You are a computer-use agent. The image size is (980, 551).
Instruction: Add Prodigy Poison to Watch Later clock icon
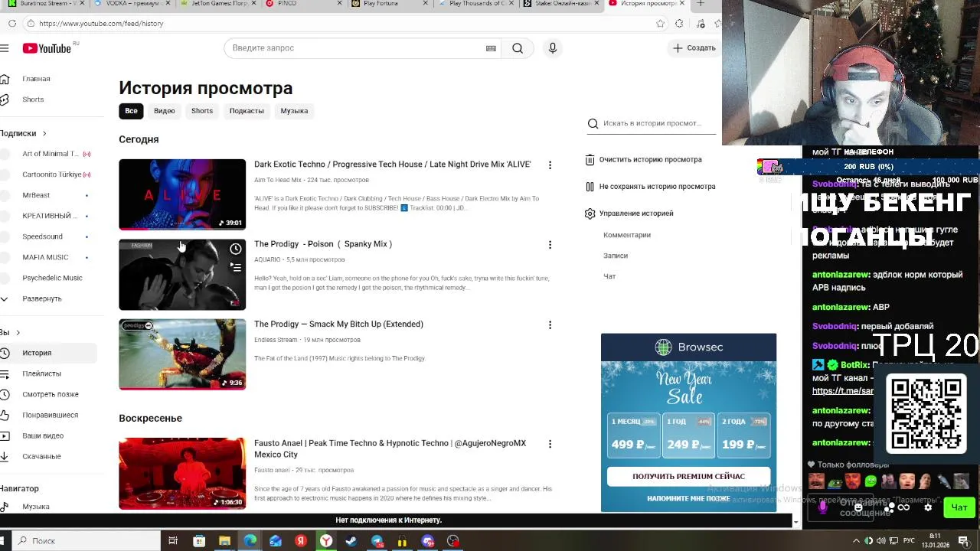236,249
